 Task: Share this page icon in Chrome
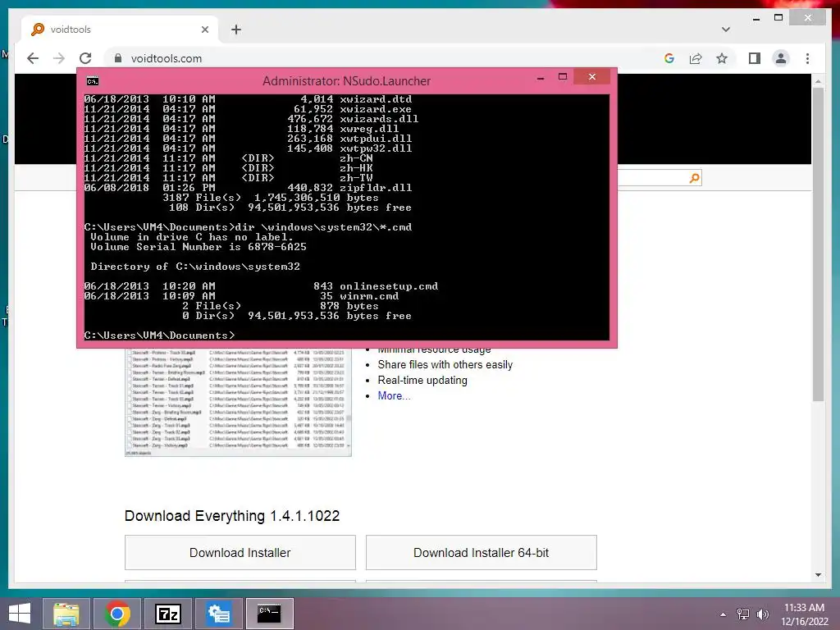(696, 58)
